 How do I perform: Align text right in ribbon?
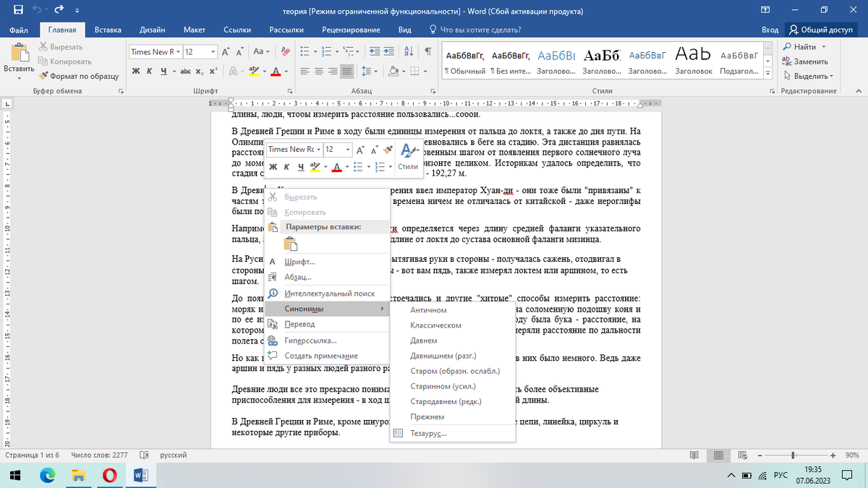333,71
